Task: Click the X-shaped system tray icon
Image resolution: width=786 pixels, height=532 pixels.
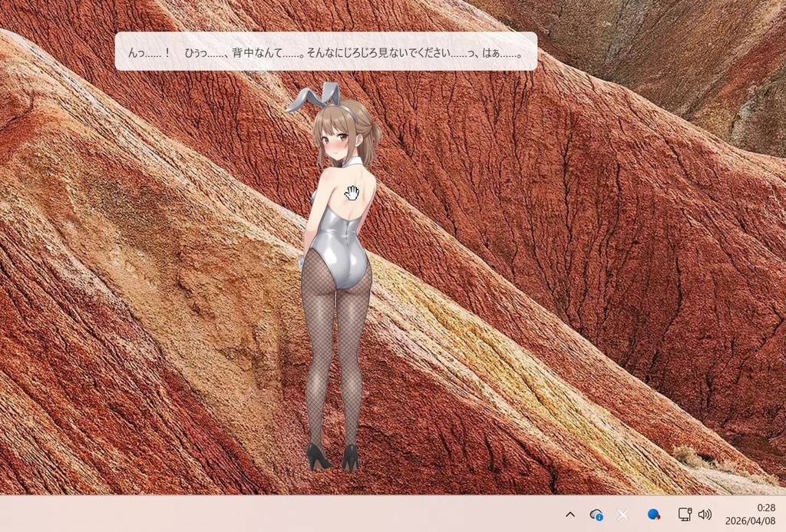Action: [623, 514]
